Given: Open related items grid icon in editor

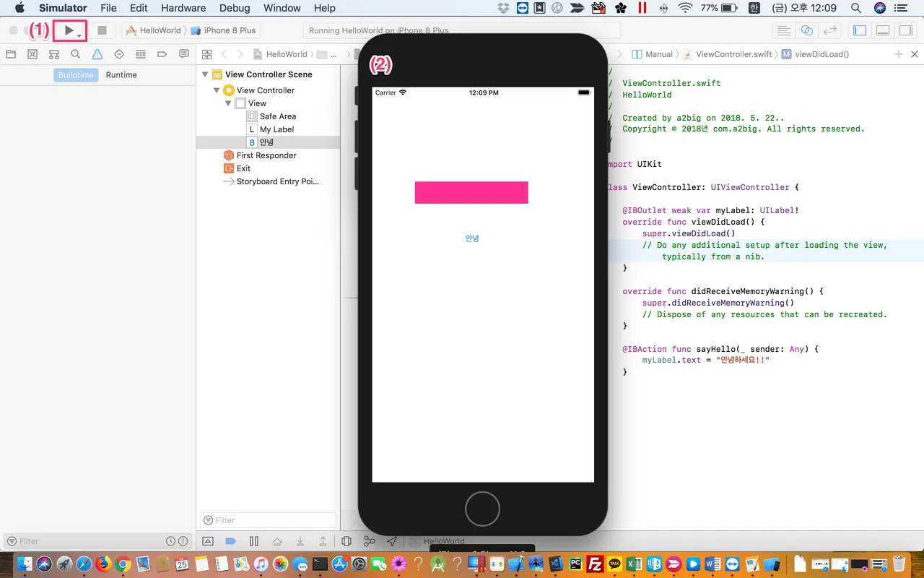Looking at the screenshot, I should point(206,54).
